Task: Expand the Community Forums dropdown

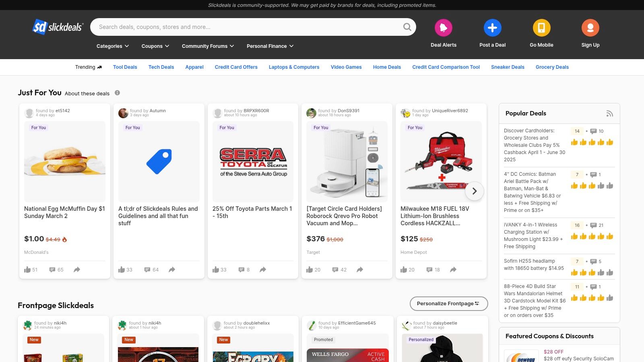Action: [x=208, y=46]
